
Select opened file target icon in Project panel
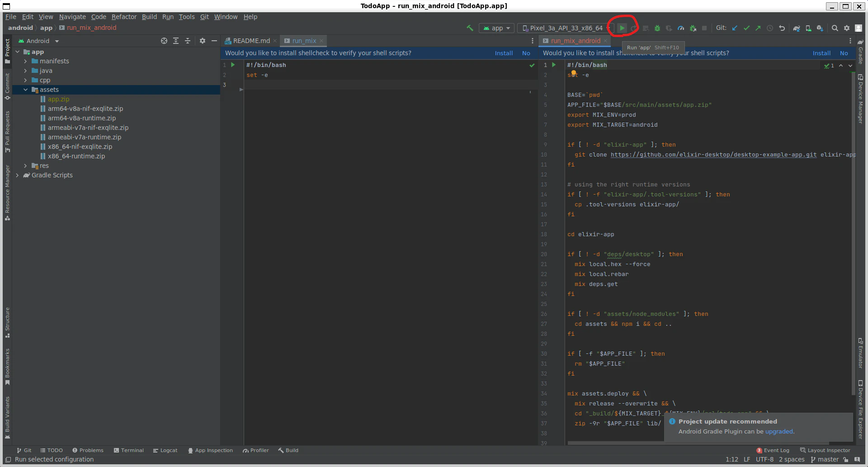coord(164,41)
